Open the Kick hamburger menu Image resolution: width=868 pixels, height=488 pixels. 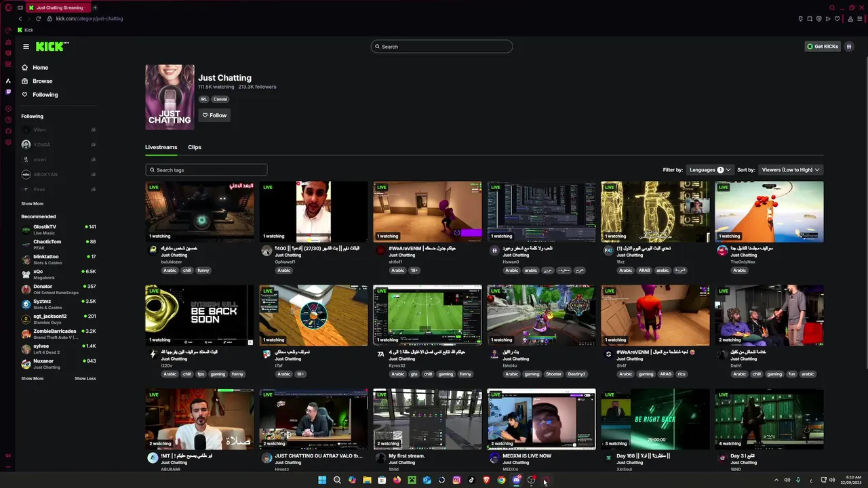point(26,47)
